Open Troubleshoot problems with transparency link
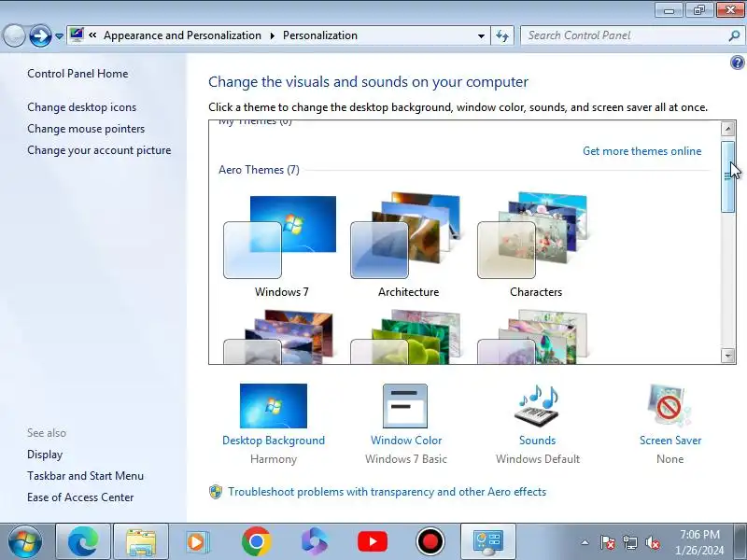The height and width of the screenshot is (560, 747). (x=387, y=492)
